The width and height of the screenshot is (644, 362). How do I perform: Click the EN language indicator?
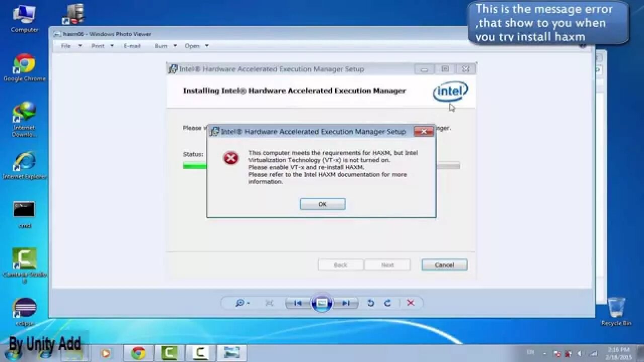click(531, 353)
